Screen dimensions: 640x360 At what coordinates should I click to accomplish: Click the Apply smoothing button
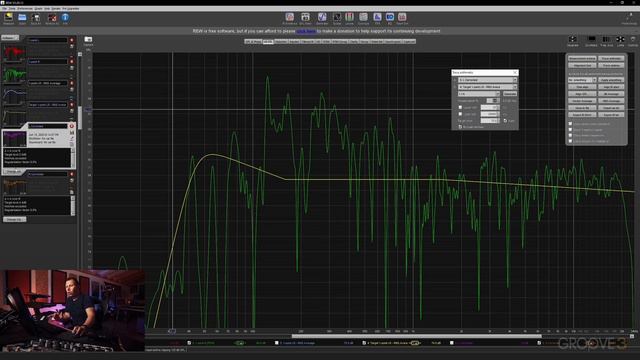tap(611, 80)
